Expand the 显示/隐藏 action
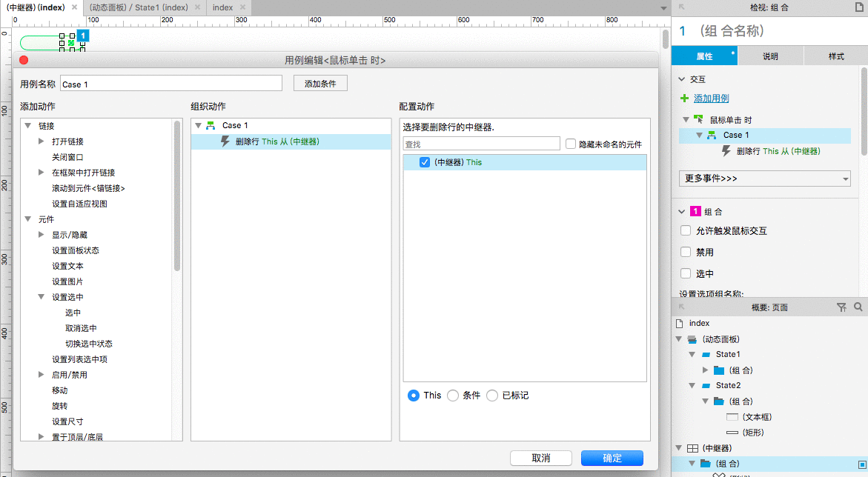The width and height of the screenshot is (868, 477). tap(41, 235)
